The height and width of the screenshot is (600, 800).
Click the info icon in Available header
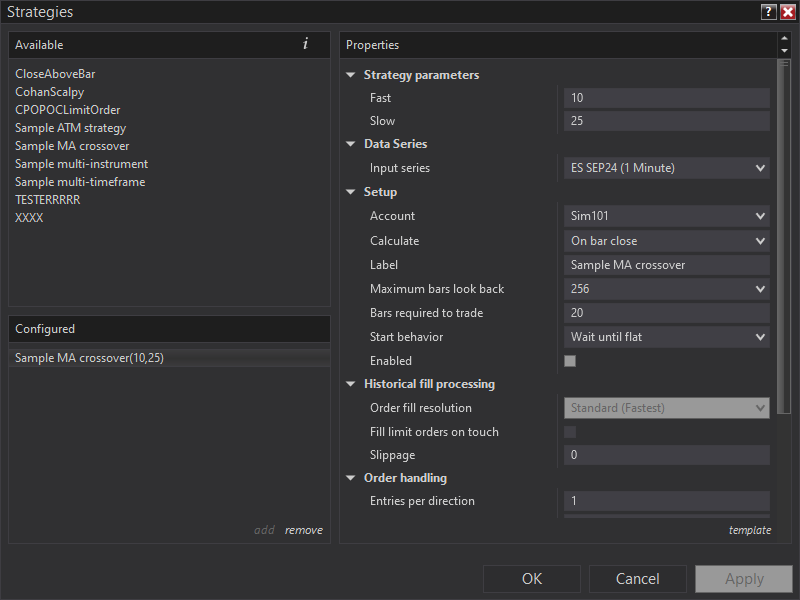(305, 44)
